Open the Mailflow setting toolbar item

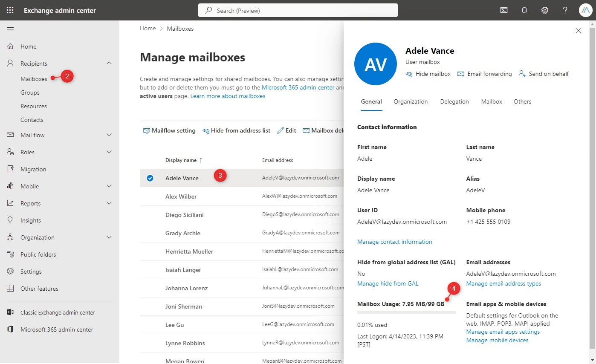[169, 130]
